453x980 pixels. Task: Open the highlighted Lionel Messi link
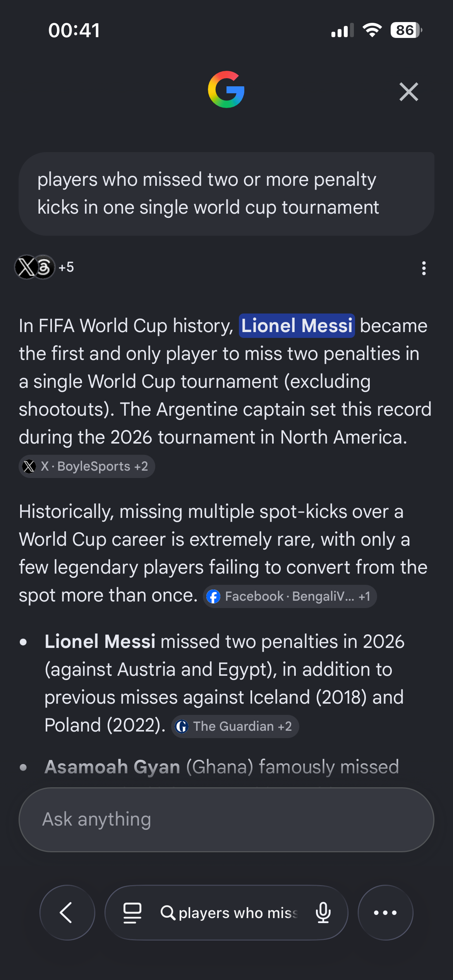point(297,326)
